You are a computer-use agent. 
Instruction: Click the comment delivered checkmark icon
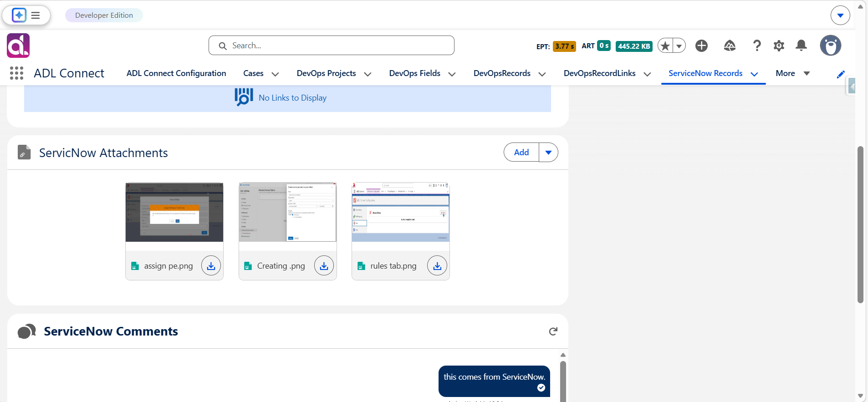pyautogui.click(x=541, y=387)
